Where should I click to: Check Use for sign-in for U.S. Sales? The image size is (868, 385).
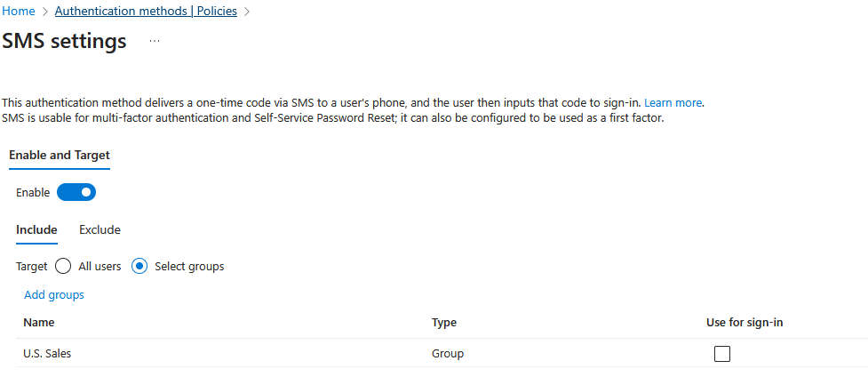pyautogui.click(x=722, y=354)
